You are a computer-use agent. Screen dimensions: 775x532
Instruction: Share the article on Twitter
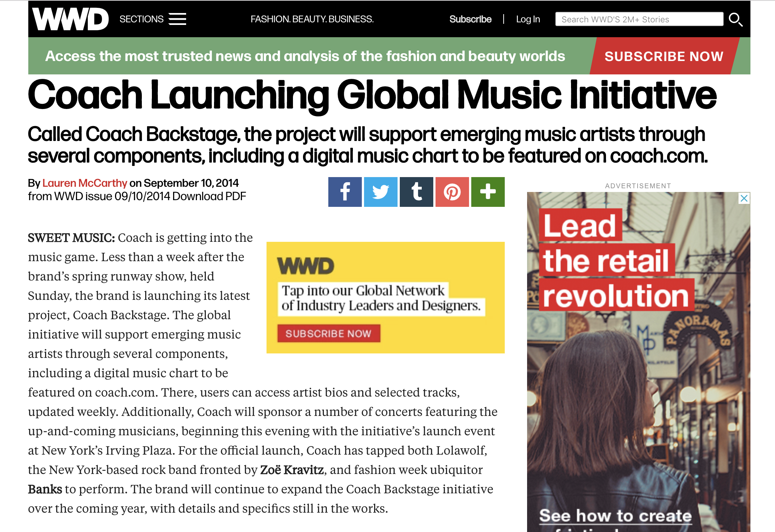click(x=380, y=192)
